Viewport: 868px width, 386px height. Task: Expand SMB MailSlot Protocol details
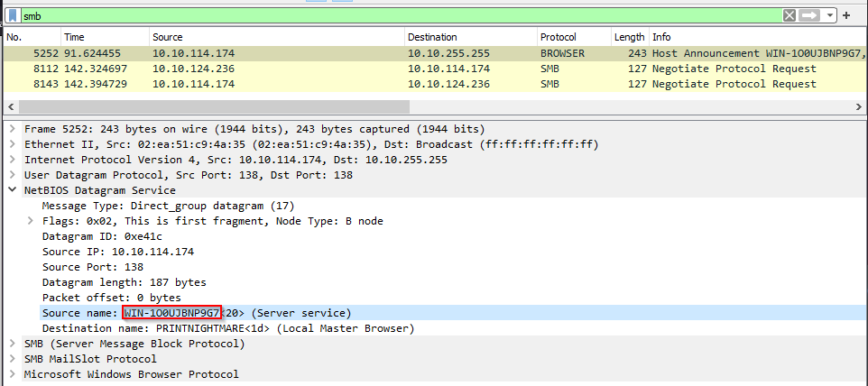[12, 359]
